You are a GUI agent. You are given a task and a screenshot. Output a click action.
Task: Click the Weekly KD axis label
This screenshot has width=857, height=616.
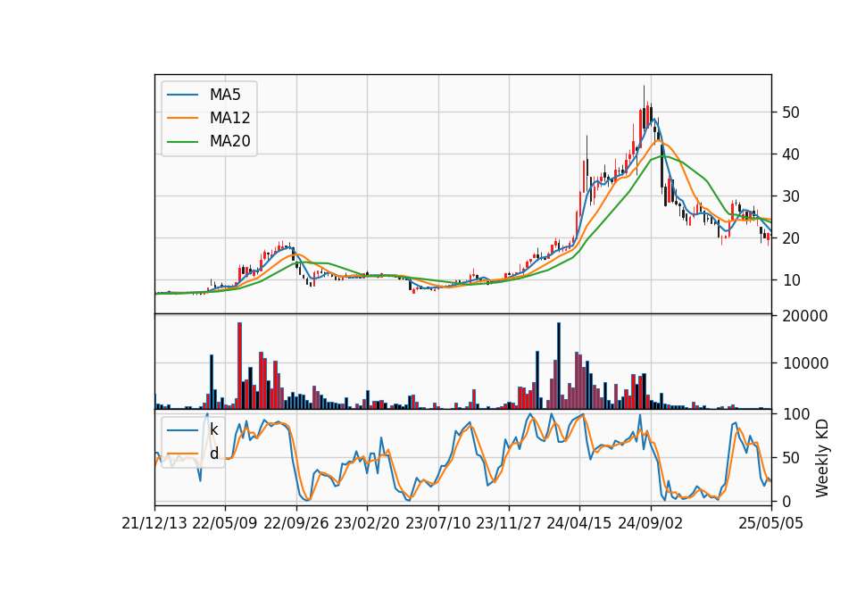click(x=821, y=458)
